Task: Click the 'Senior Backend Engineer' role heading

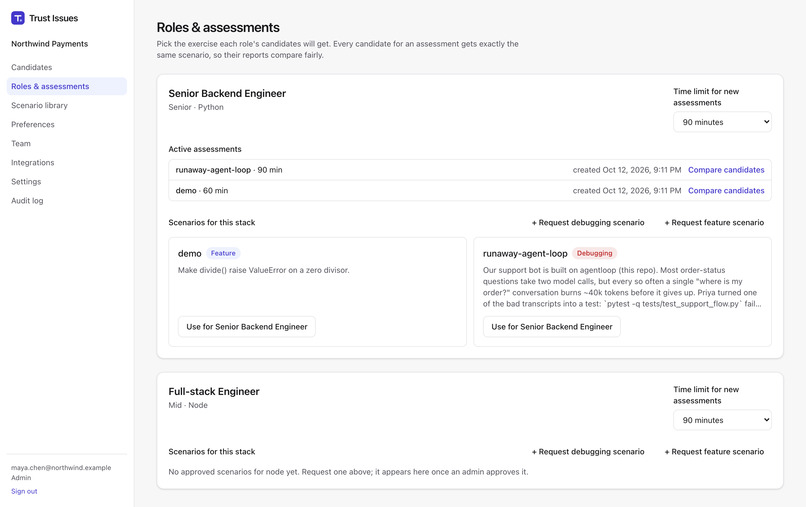Action: point(227,94)
